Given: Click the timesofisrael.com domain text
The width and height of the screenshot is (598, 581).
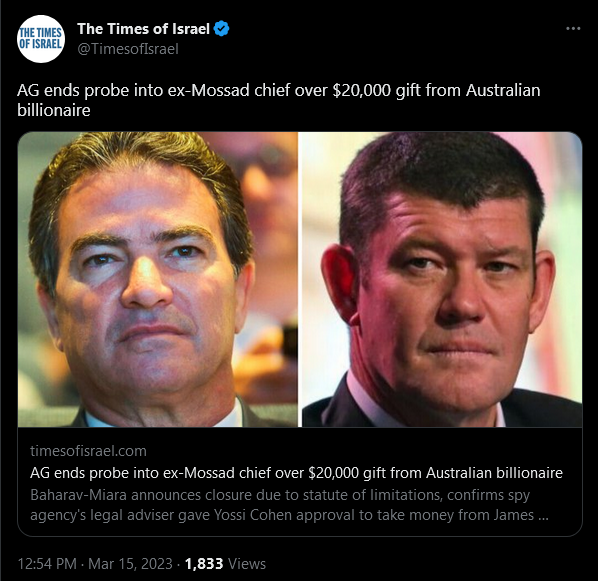Looking at the screenshot, I should tap(88, 451).
